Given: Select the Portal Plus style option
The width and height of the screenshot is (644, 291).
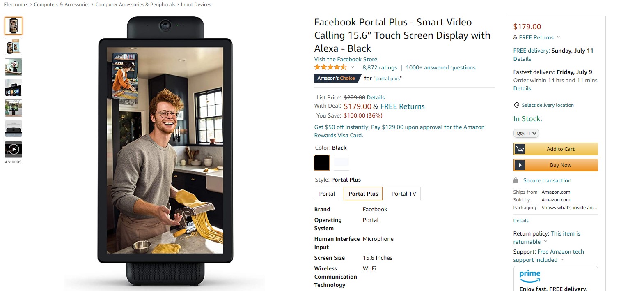Looking at the screenshot, I should [x=363, y=194].
